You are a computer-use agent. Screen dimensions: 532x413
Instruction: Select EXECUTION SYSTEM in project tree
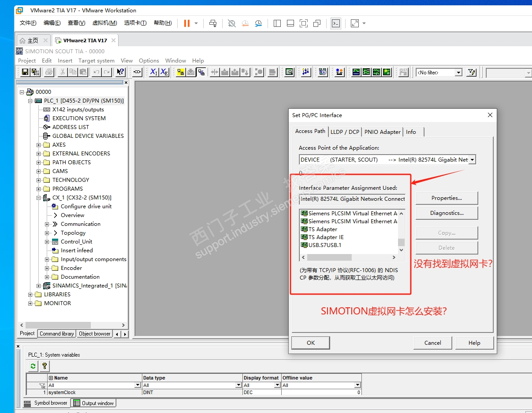point(79,118)
